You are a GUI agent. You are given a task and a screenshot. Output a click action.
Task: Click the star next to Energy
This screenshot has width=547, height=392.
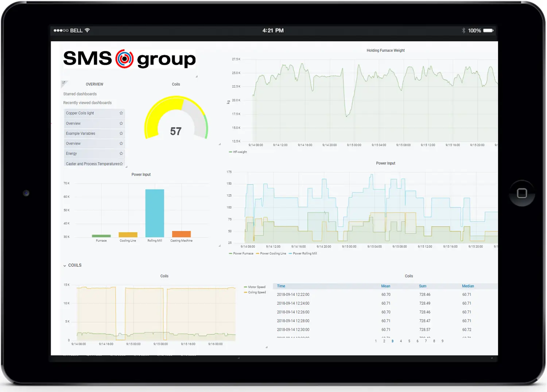[121, 154]
